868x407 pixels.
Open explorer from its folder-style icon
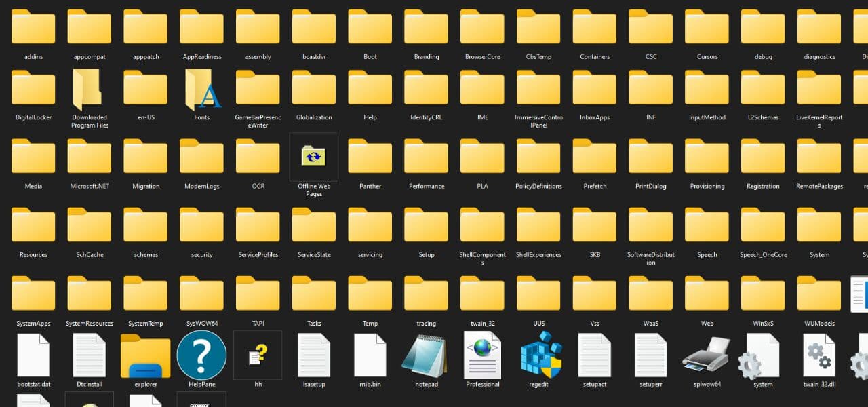coord(145,355)
